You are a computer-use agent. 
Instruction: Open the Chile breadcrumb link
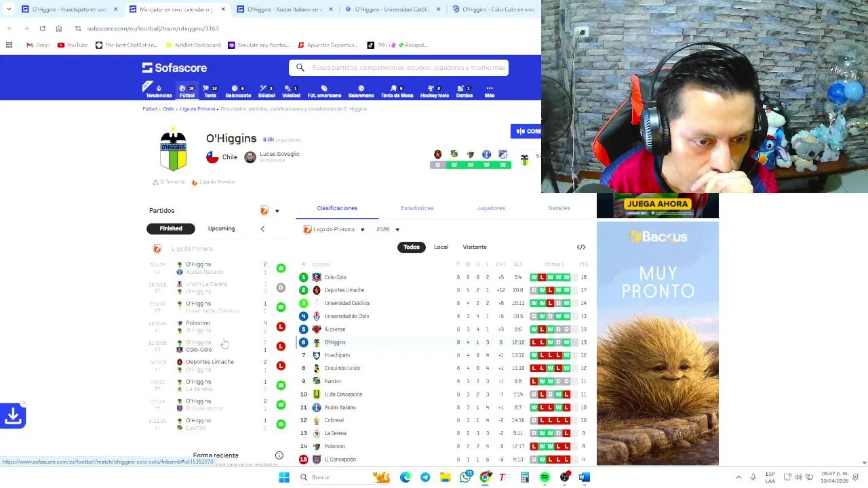point(168,109)
